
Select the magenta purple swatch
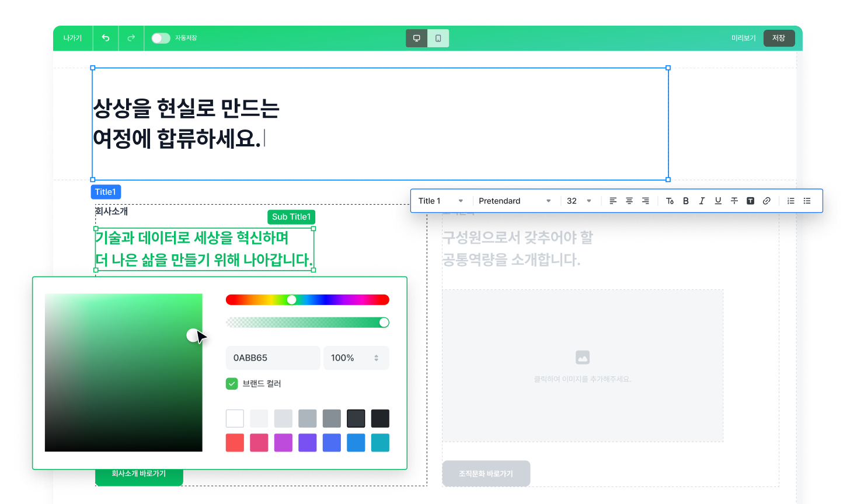[283, 443]
